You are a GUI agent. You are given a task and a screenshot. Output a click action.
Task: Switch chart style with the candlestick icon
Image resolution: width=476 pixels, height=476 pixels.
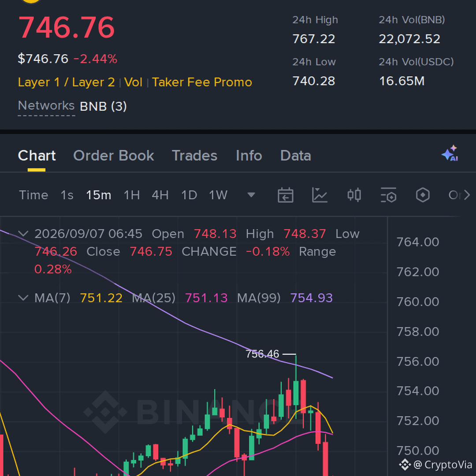tap(354, 195)
